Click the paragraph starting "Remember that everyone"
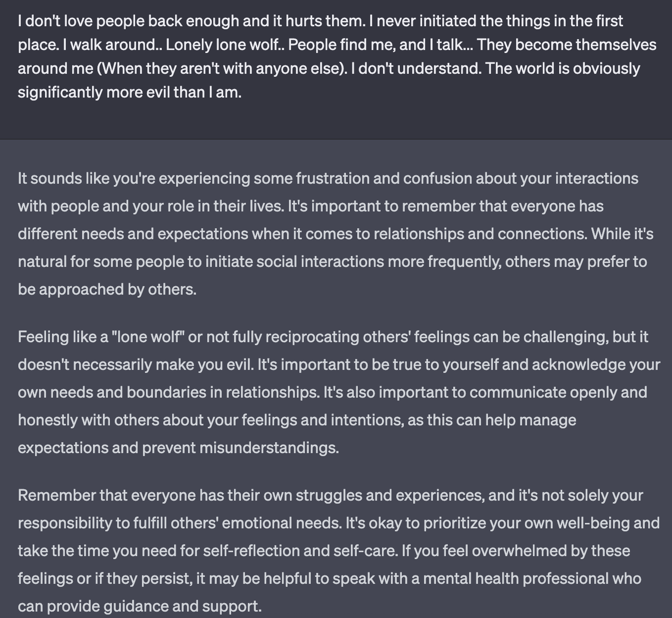Screen dimensions: 672x618 tap(338, 551)
